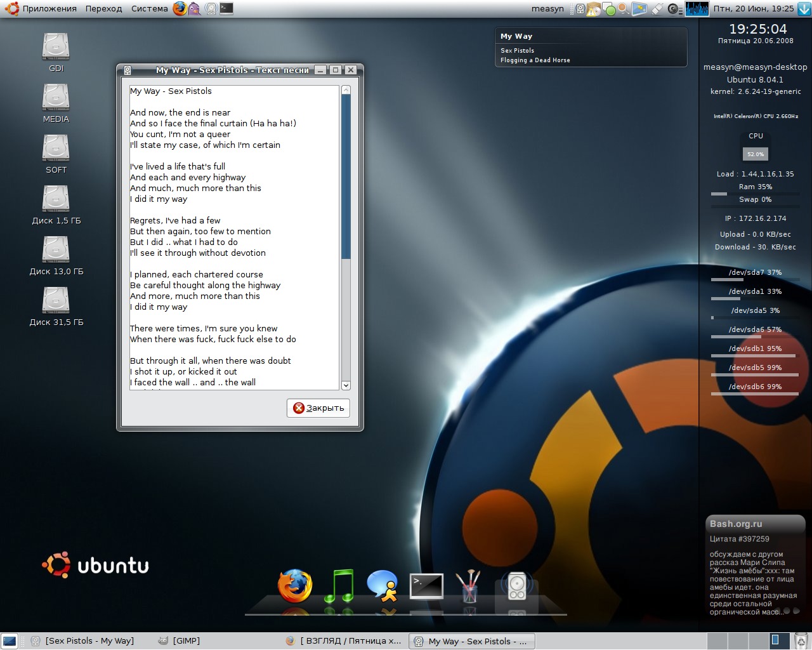Launch the terminal from the bottom dock
This screenshot has height=650, width=812.
[x=426, y=586]
